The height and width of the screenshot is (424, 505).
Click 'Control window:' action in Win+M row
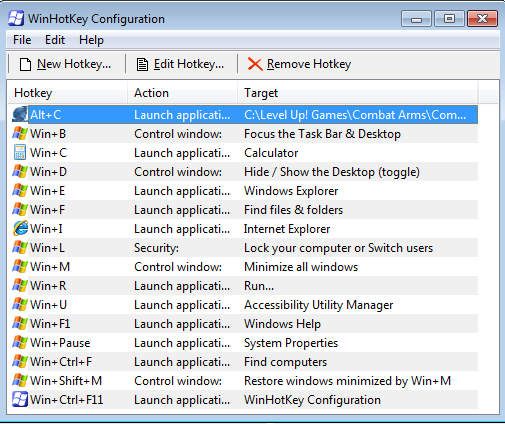coord(178,267)
